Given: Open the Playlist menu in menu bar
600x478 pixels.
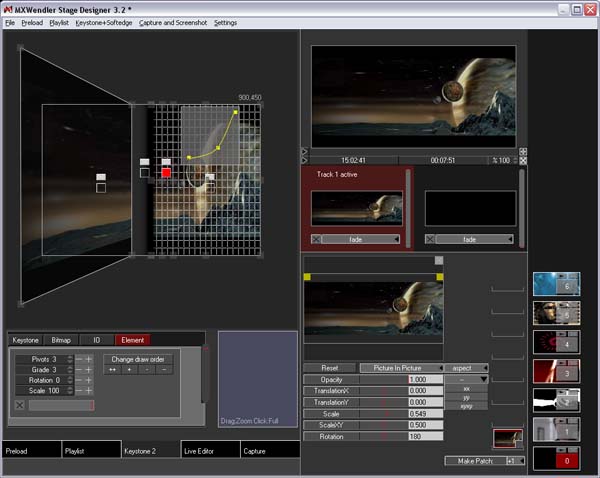Looking at the screenshot, I should (x=59, y=23).
